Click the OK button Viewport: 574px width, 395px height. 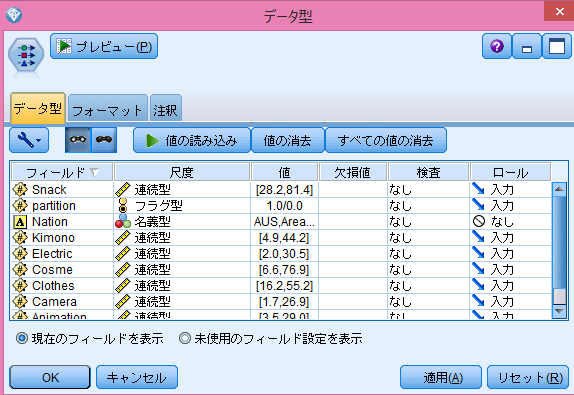click(50, 377)
